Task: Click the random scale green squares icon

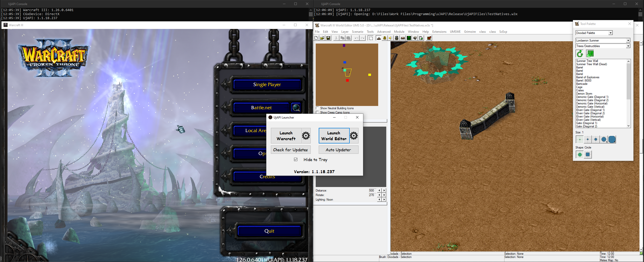Action: [x=590, y=54]
